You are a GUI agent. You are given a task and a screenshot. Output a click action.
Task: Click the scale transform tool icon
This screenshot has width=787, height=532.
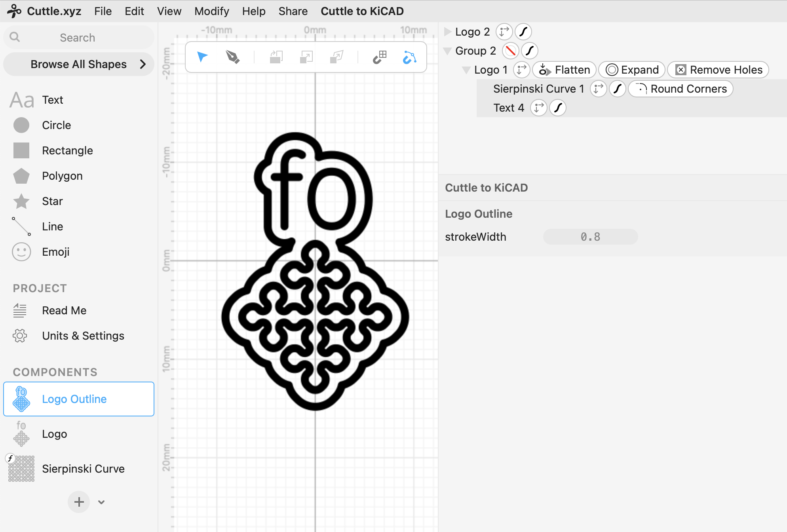click(x=306, y=57)
